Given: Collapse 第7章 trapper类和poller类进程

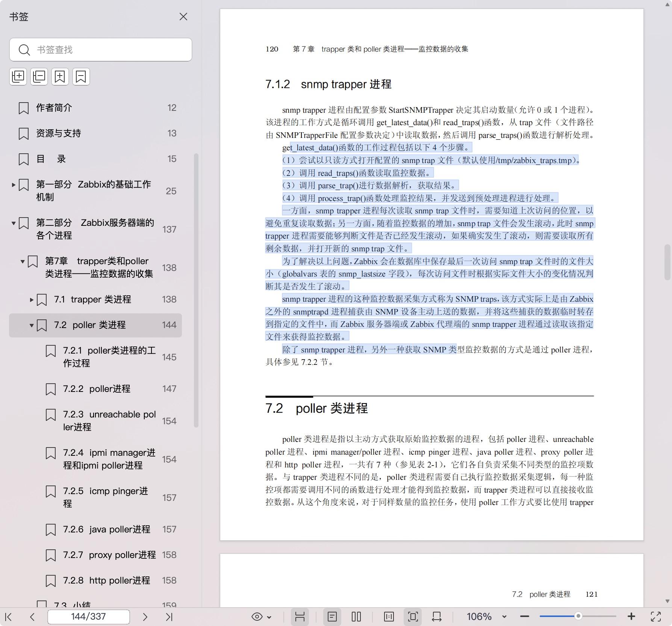Looking at the screenshot, I should (x=23, y=262).
